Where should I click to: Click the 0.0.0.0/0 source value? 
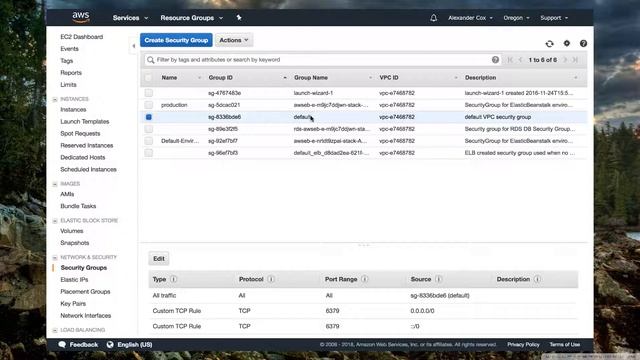pos(422,311)
